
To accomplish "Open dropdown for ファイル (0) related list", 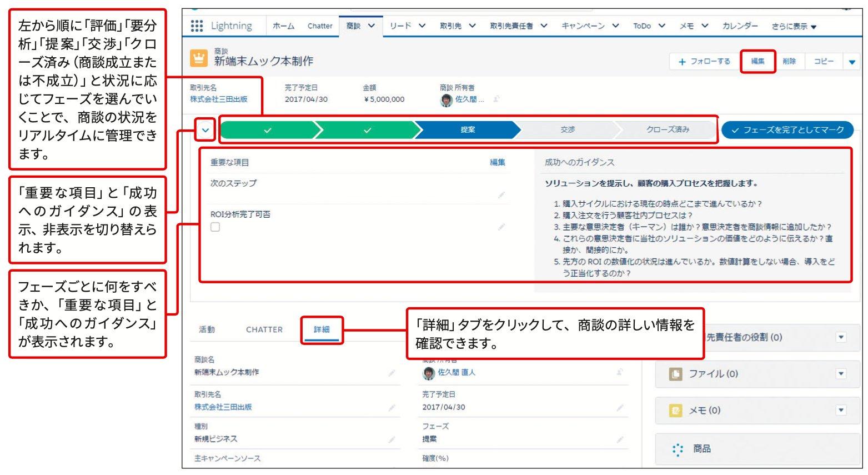I will tap(841, 374).
